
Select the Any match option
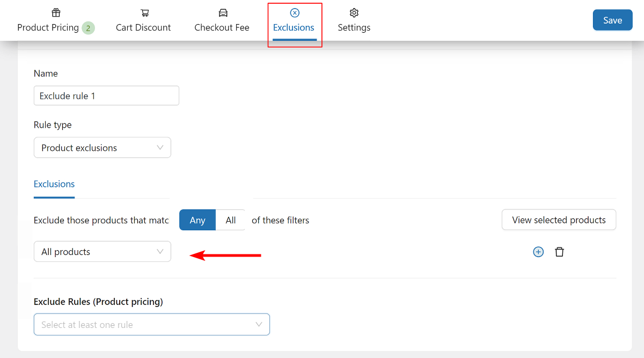[x=197, y=220]
